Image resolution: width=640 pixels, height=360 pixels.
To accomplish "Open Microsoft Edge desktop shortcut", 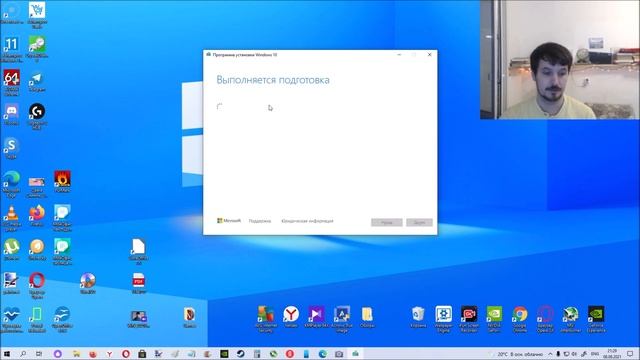I will [x=11, y=184].
